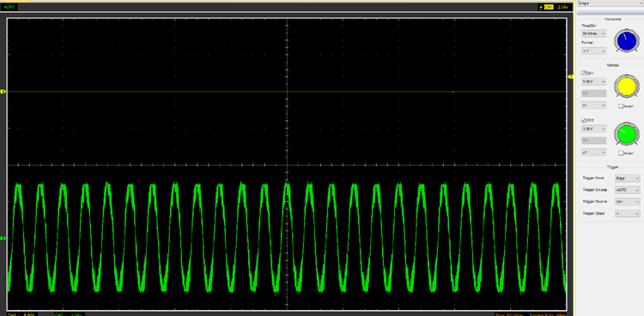644x316 pixels.
Task: Open the CH1 volts per division dropdown
Action: 594,82
